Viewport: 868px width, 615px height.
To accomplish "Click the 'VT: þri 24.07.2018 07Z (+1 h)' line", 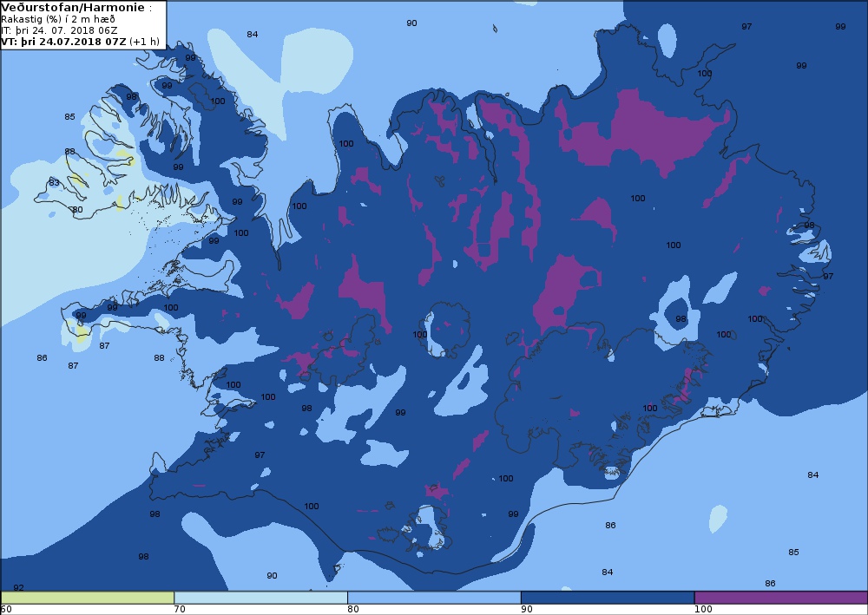I will [x=80, y=42].
